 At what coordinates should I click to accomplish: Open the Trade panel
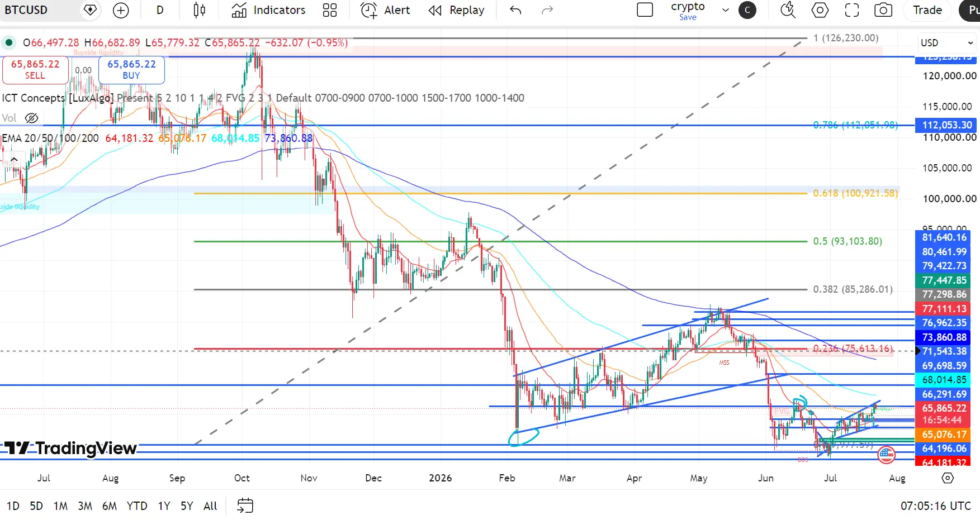click(927, 10)
